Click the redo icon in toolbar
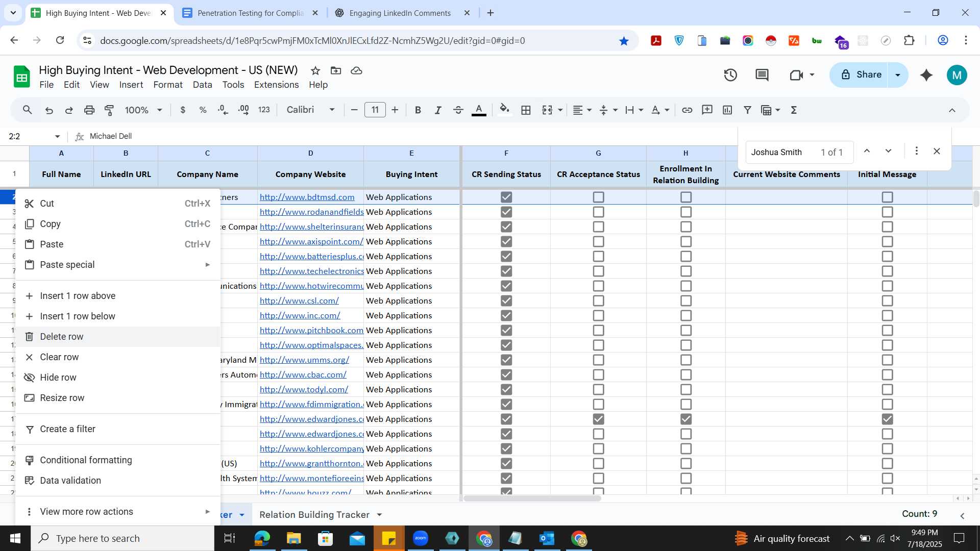Viewport: 980px width, 551px height. [69, 110]
